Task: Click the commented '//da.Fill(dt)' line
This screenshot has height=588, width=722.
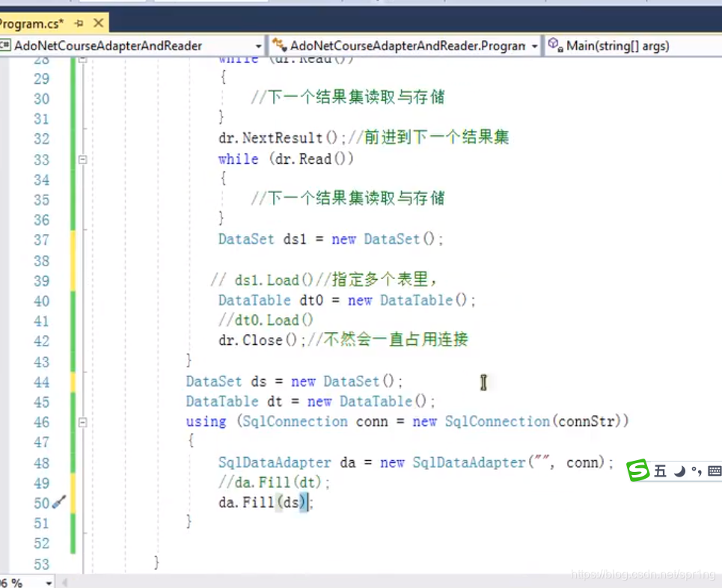Action: pyautogui.click(x=274, y=483)
